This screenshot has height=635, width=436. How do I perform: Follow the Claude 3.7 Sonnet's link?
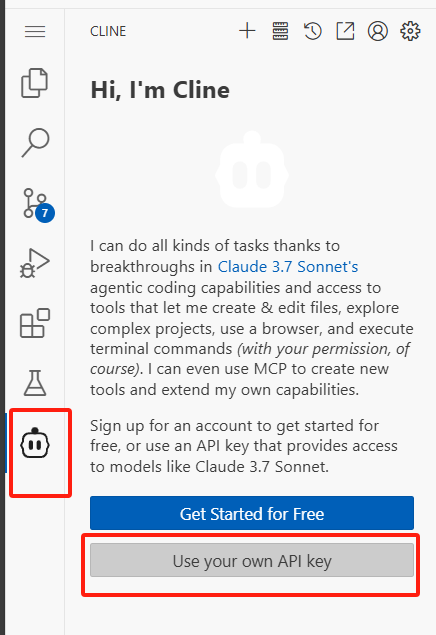click(288, 267)
